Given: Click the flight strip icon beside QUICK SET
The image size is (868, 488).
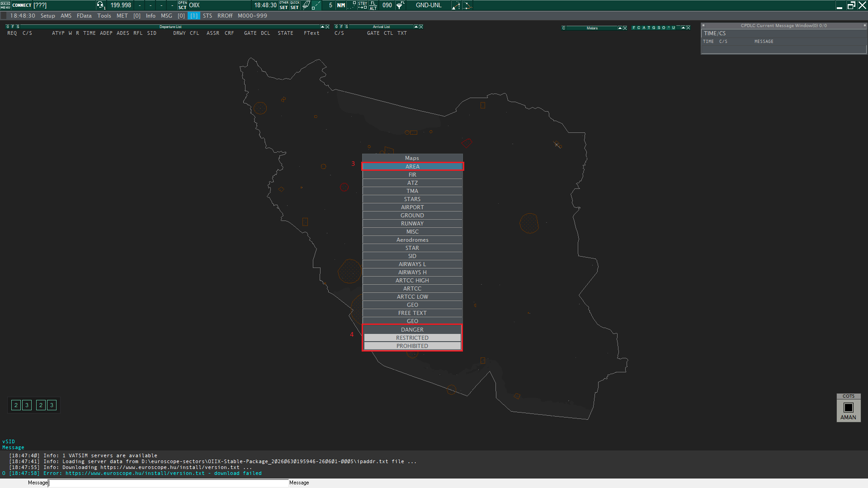Looking at the screenshot, I should (306, 5).
